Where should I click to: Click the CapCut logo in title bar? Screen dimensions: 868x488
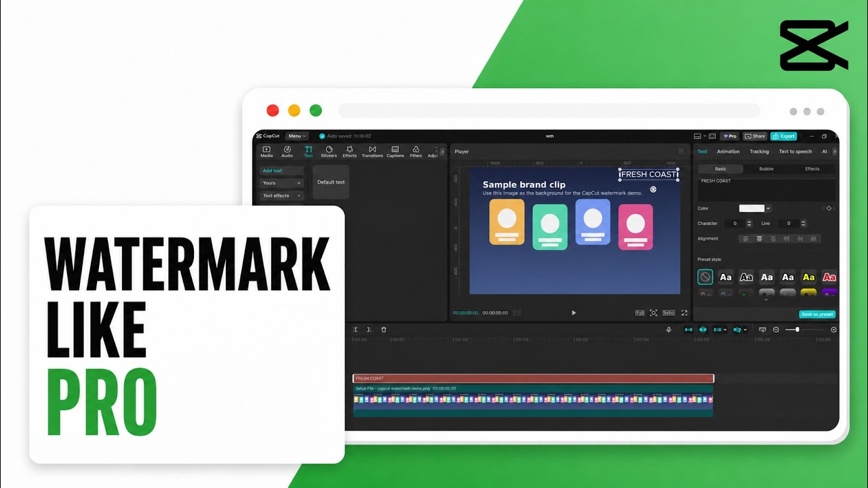[267, 136]
